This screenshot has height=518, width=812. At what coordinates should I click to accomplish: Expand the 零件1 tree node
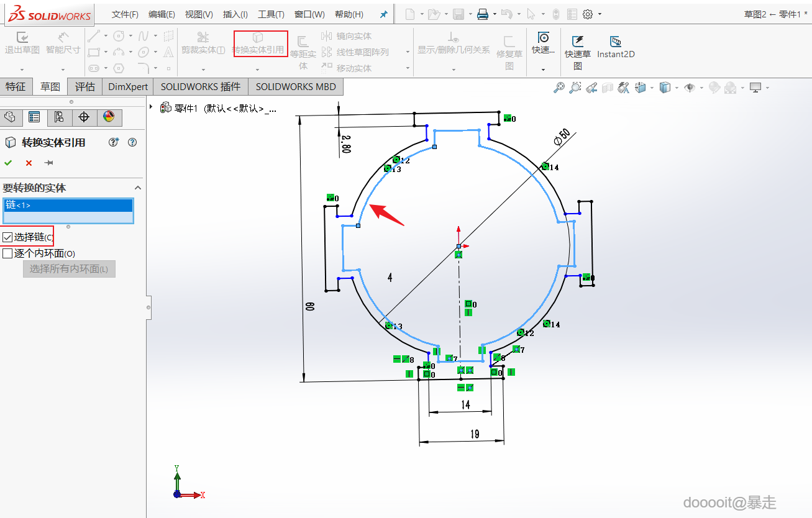tap(151, 107)
